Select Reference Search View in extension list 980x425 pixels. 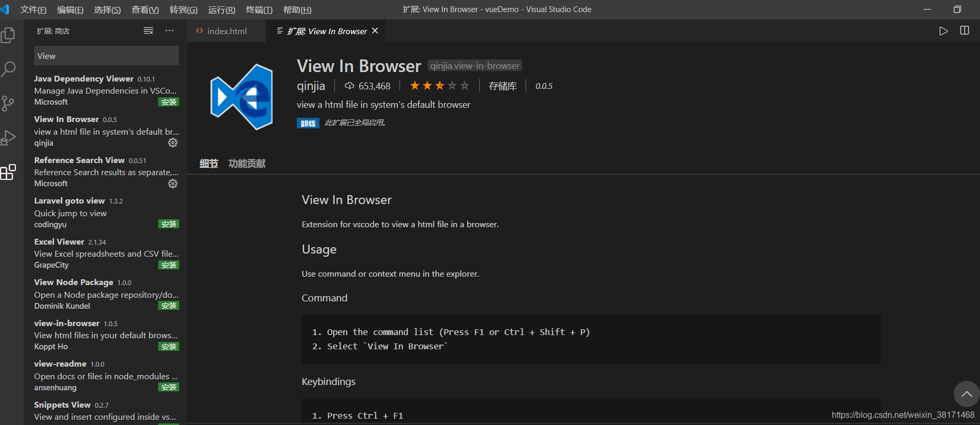point(106,171)
